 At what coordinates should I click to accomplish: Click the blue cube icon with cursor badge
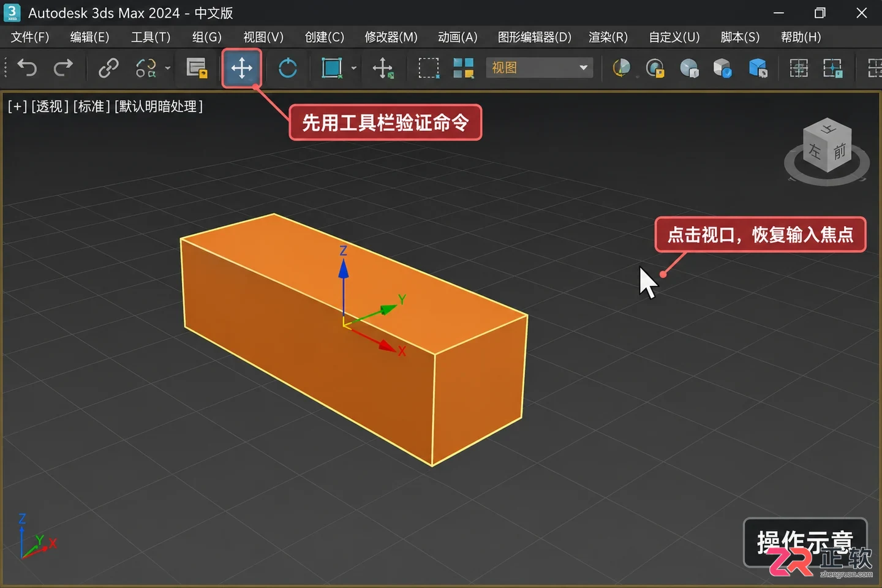758,68
